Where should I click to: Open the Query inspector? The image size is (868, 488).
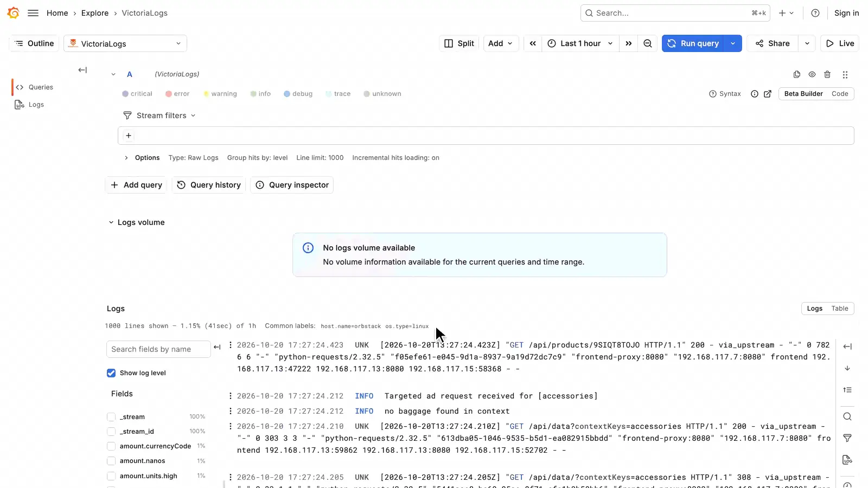[292, 185]
